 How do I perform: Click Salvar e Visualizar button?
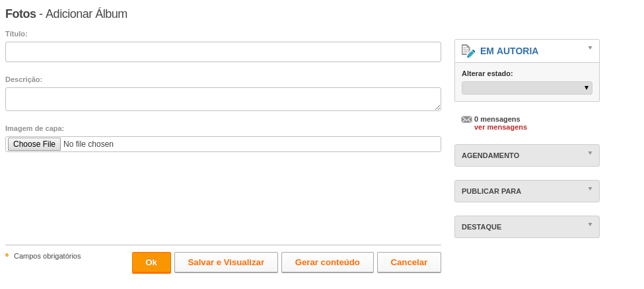click(x=227, y=263)
